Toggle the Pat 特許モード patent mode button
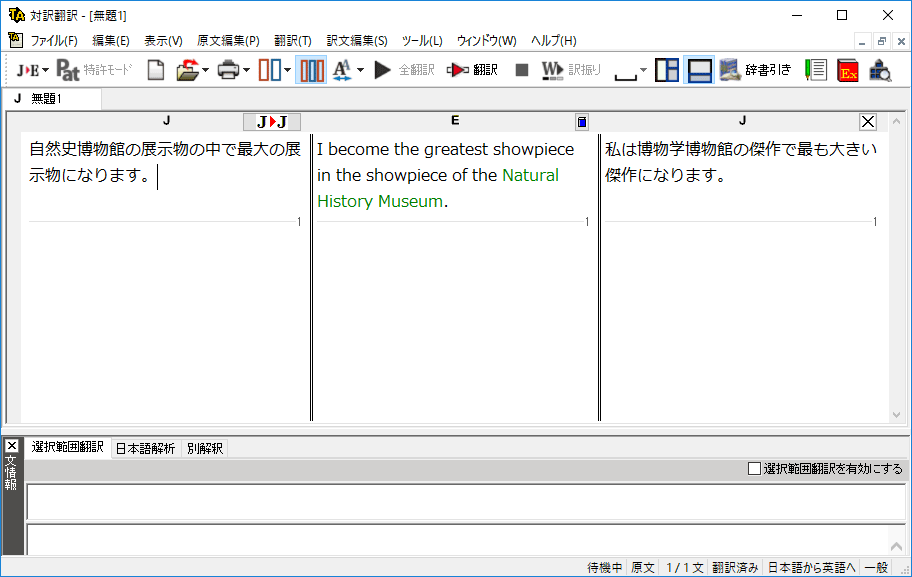Image resolution: width=912 pixels, height=577 pixels. click(x=94, y=70)
